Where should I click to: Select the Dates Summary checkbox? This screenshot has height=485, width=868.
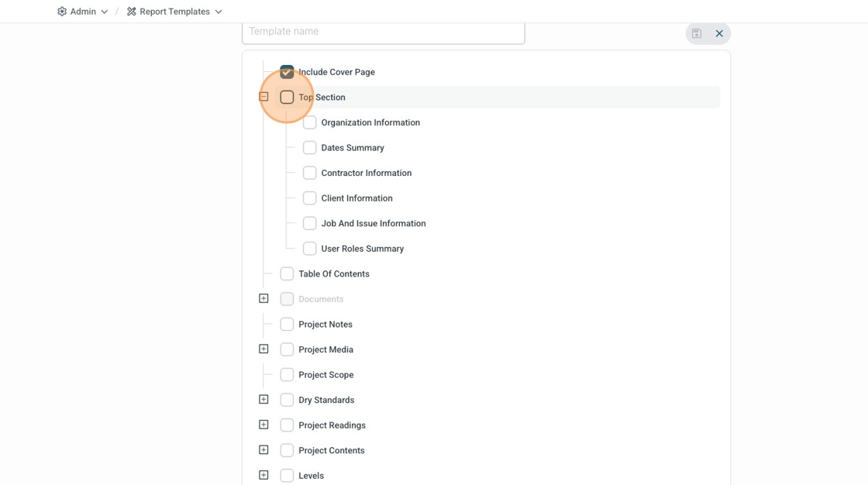point(309,148)
